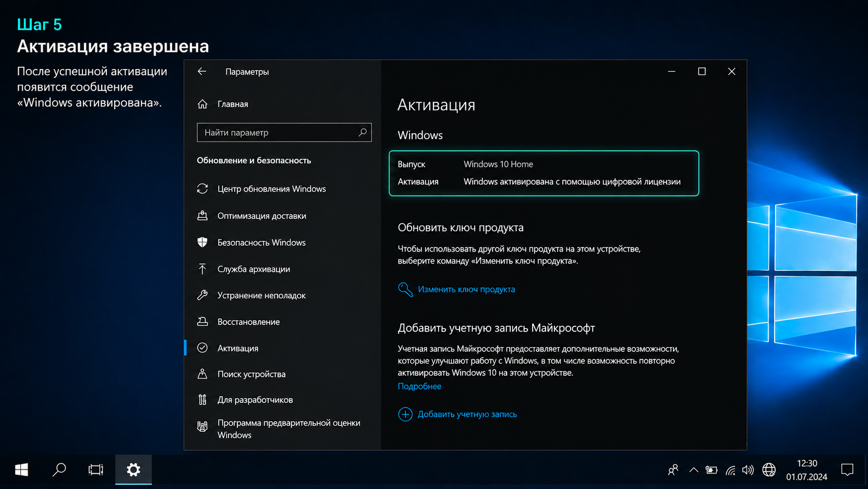Click the globe language tray icon
Viewport: 868px width, 489px height.
tap(769, 470)
